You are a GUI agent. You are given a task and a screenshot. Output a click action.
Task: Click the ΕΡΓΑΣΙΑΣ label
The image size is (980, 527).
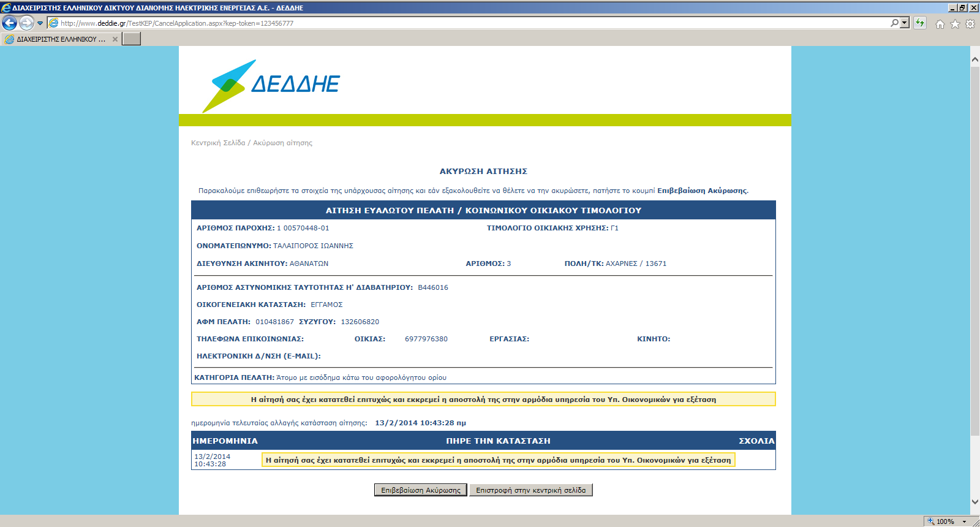coord(509,339)
